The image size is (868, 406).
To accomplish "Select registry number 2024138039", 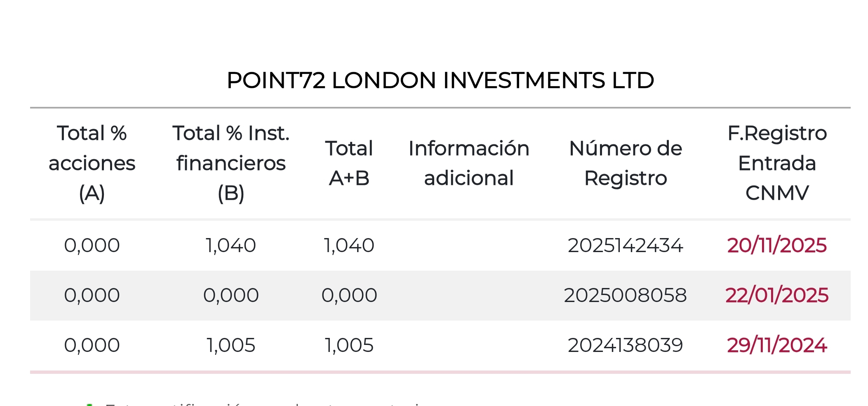I will (625, 345).
